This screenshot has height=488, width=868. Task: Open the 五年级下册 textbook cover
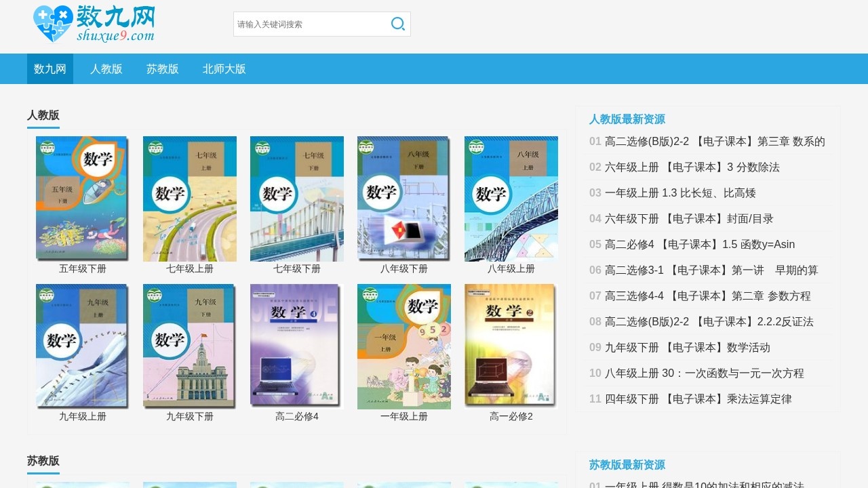pos(82,198)
